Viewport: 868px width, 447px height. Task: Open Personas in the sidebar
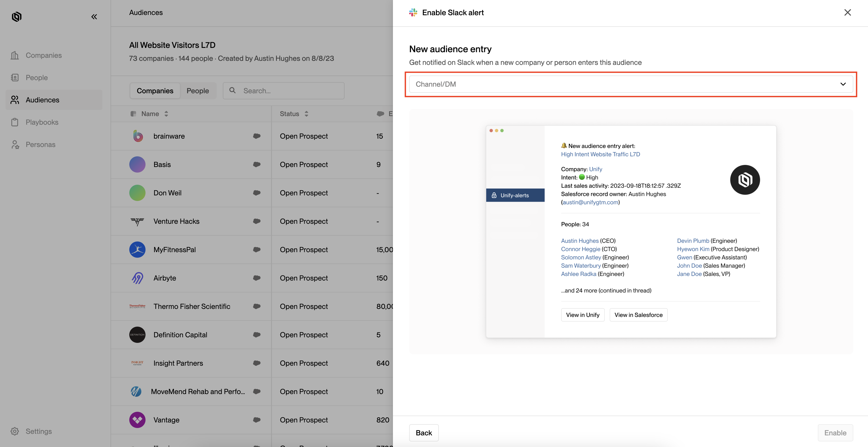tap(41, 144)
